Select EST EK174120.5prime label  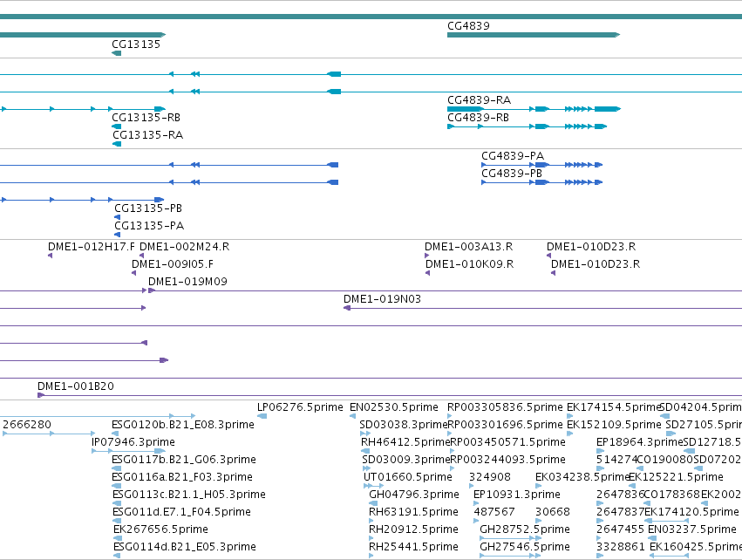click(x=691, y=512)
